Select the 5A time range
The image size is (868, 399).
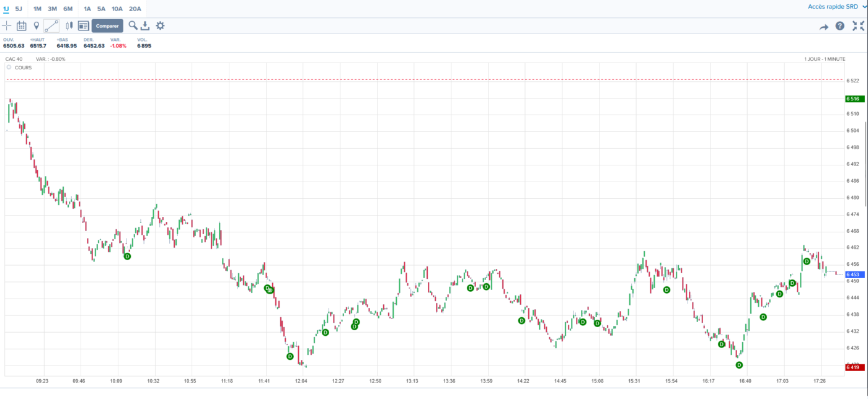click(101, 9)
